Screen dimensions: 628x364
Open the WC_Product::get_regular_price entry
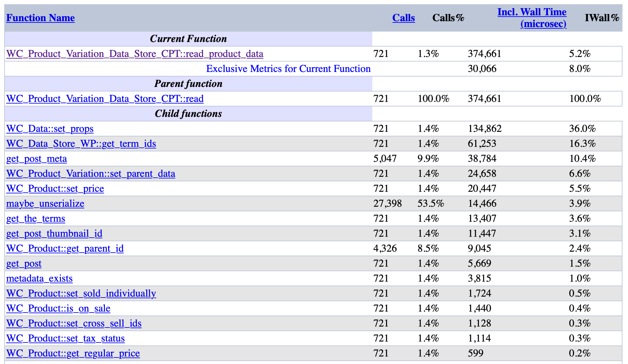pyautogui.click(x=73, y=353)
